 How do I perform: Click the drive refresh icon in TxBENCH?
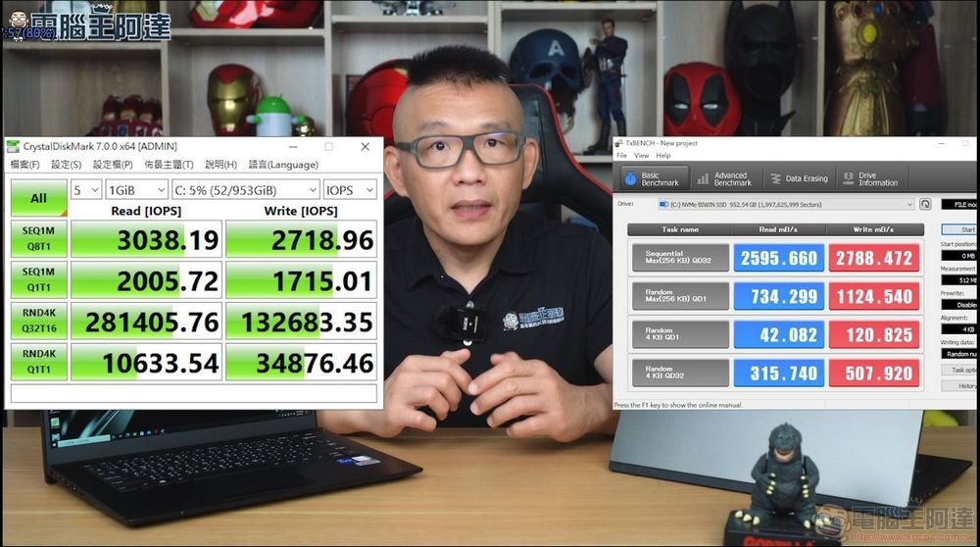[925, 204]
